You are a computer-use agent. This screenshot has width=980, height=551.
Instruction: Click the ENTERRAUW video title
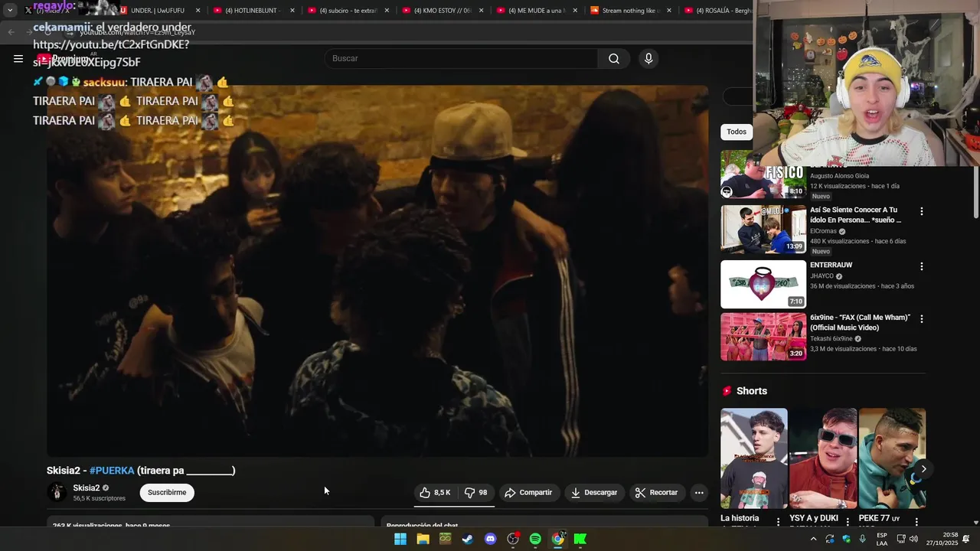pos(831,266)
